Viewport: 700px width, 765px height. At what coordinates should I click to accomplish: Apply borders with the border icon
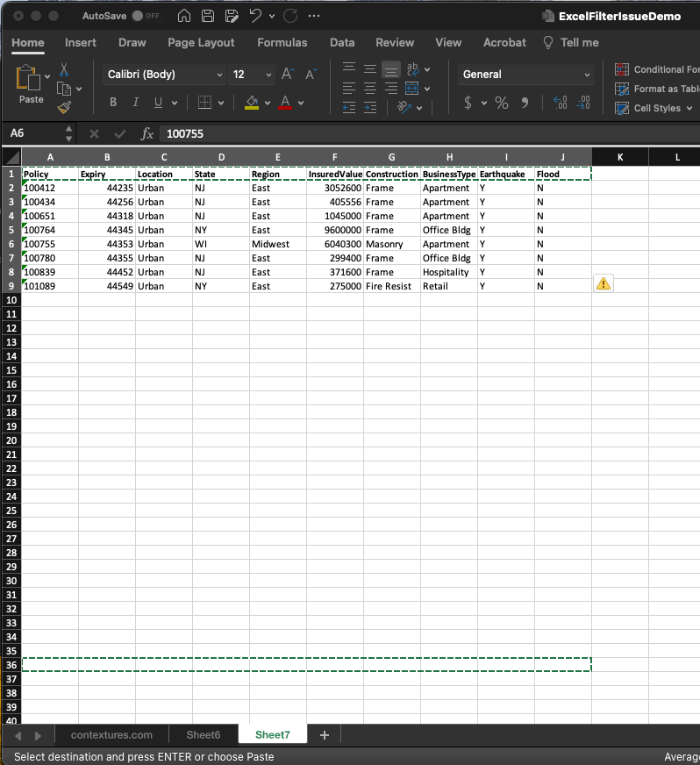205,103
